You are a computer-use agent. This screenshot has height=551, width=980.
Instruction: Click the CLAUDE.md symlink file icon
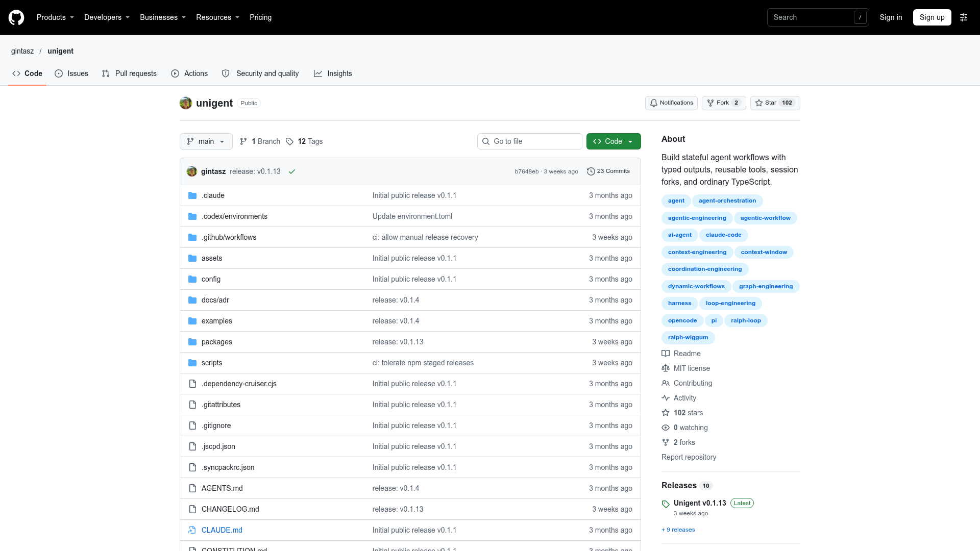(192, 530)
